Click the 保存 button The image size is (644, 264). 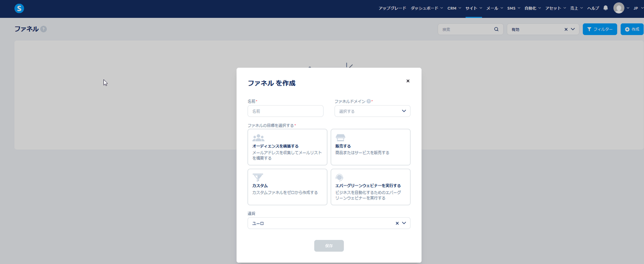(329, 246)
